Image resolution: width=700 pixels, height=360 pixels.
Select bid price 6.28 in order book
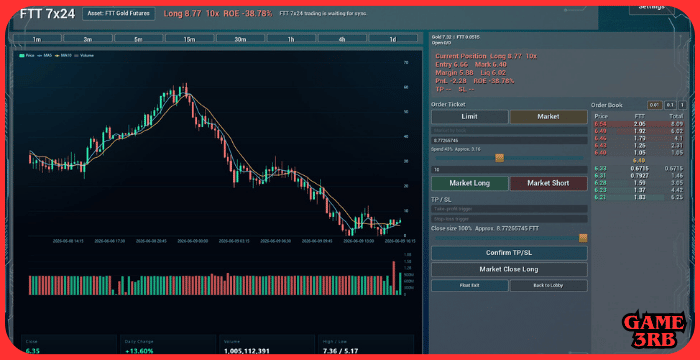coord(600,183)
